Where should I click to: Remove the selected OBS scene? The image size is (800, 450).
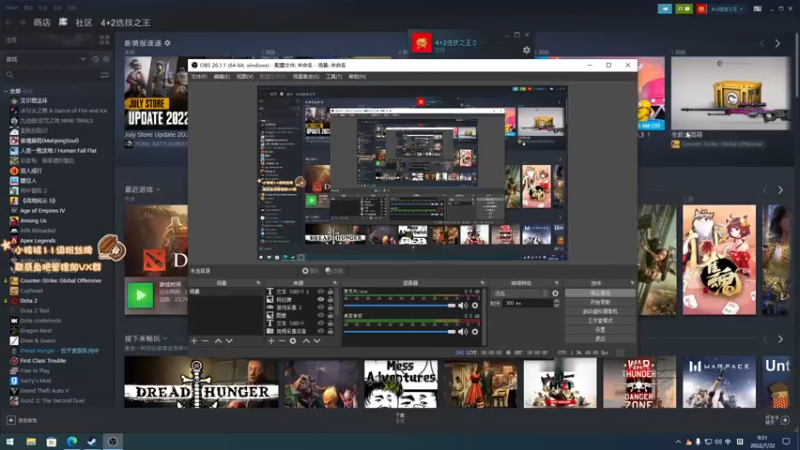click(205, 341)
